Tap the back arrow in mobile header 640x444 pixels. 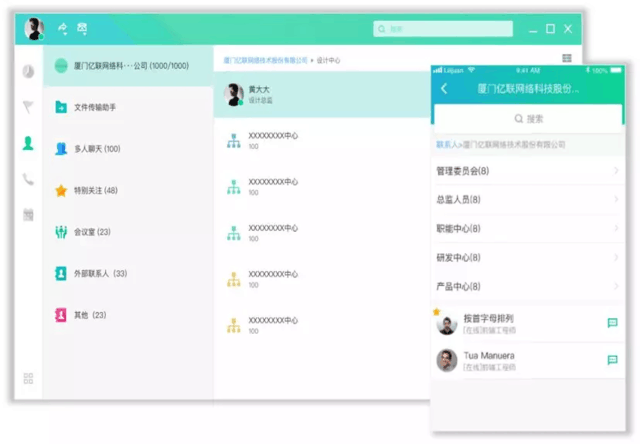pos(444,89)
